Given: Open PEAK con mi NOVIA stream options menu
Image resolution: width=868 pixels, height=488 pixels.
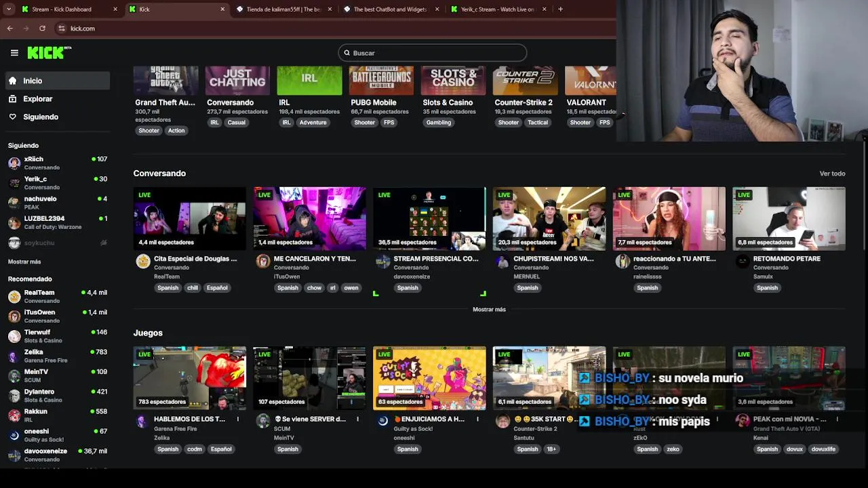Looking at the screenshot, I should pos(837,420).
